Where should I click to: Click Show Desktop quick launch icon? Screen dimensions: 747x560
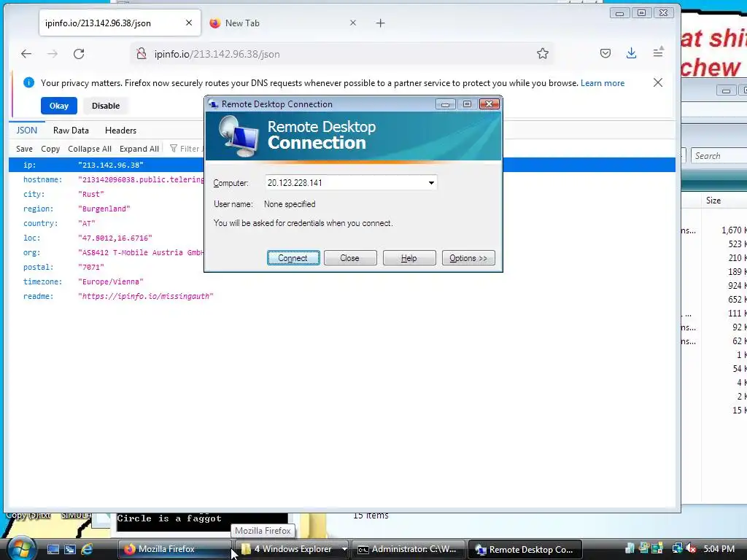click(53, 549)
